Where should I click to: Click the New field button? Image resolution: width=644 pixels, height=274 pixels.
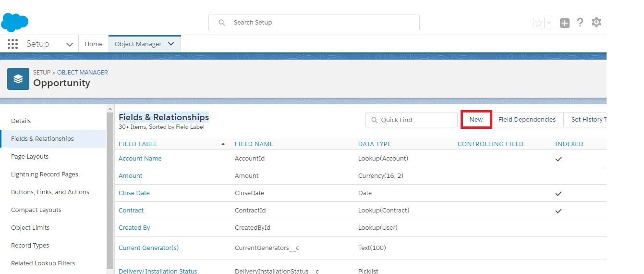point(476,120)
